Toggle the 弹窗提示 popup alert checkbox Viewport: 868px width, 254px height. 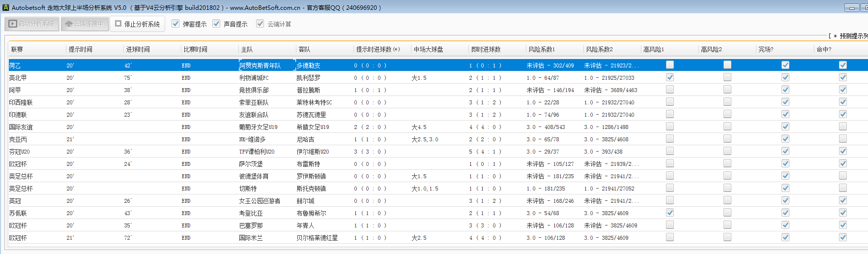click(175, 24)
